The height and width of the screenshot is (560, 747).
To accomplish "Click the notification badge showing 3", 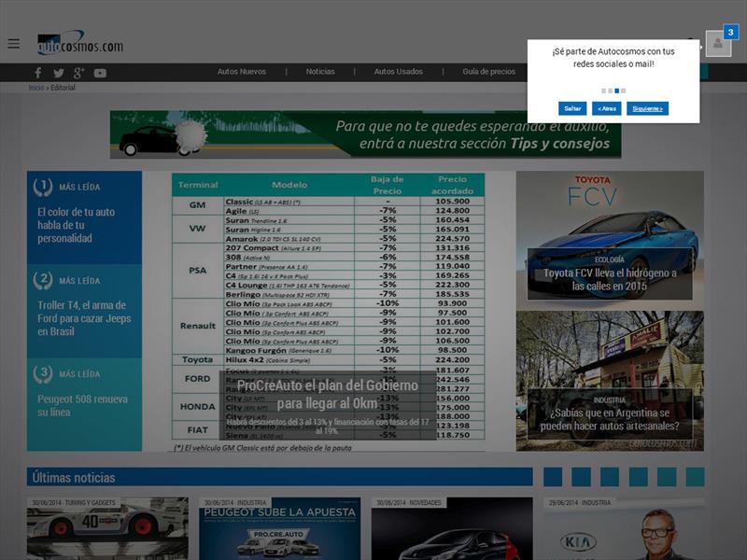I will tap(730, 33).
